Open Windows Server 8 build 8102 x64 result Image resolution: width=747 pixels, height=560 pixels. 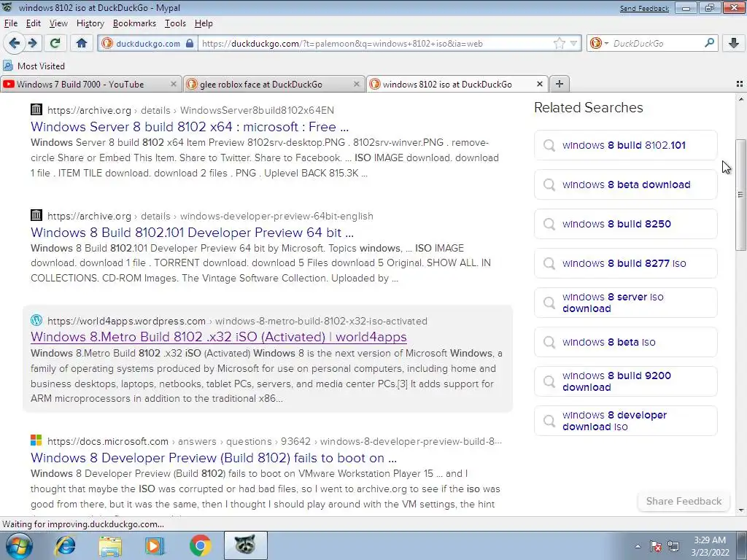tap(190, 127)
